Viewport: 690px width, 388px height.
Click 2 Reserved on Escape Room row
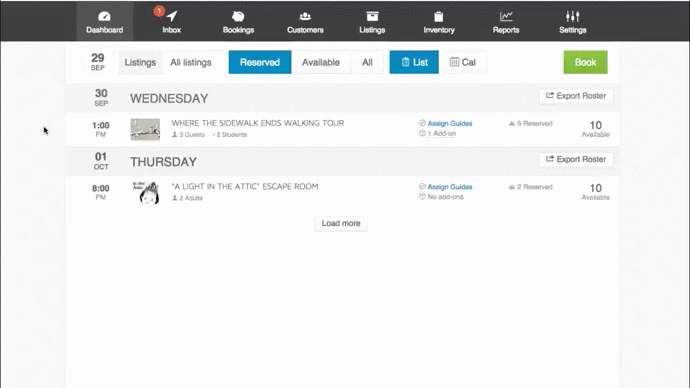531,187
